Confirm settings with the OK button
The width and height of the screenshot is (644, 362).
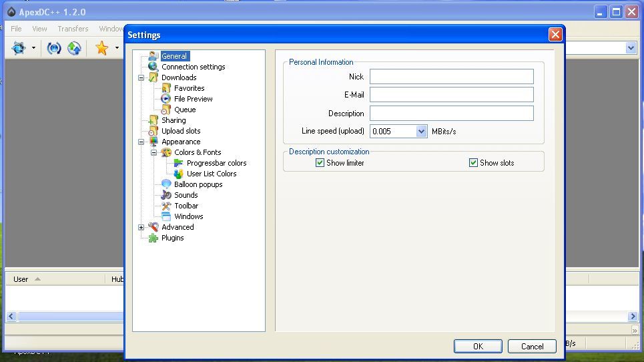478,347
